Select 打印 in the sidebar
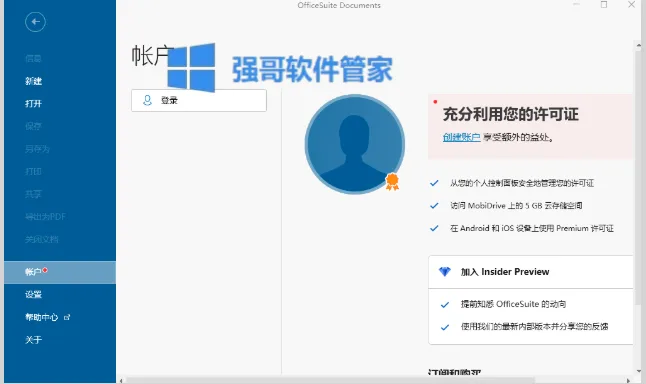The width and height of the screenshot is (646, 384). 33,171
